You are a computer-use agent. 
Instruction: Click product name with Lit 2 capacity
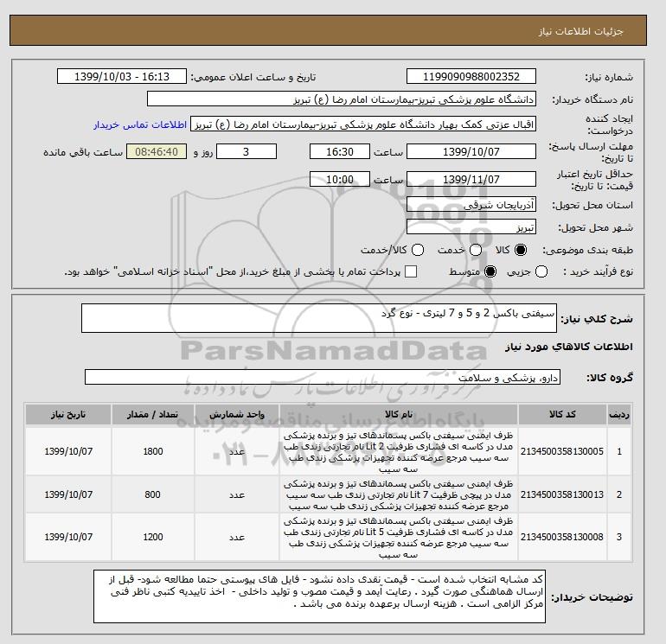coord(399,452)
